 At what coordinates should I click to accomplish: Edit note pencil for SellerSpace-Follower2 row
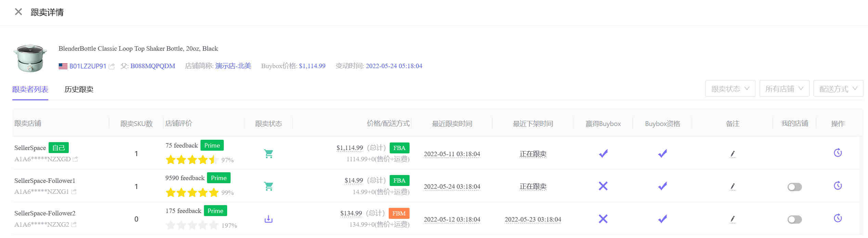pos(733,219)
